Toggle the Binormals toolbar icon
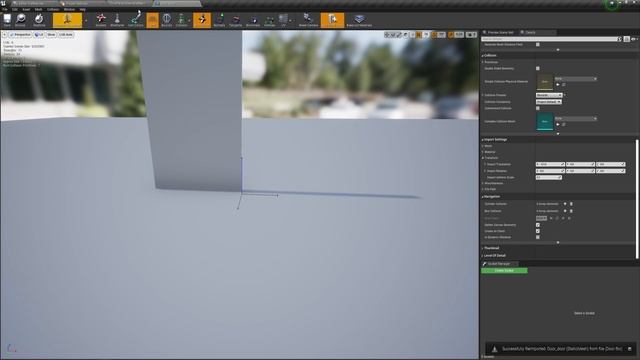This screenshot has height=360, width=640. click(253, 20)
